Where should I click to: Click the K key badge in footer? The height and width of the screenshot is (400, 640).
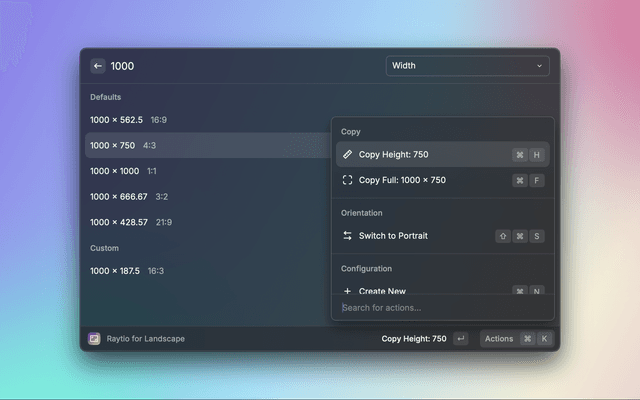pos(544,339)
